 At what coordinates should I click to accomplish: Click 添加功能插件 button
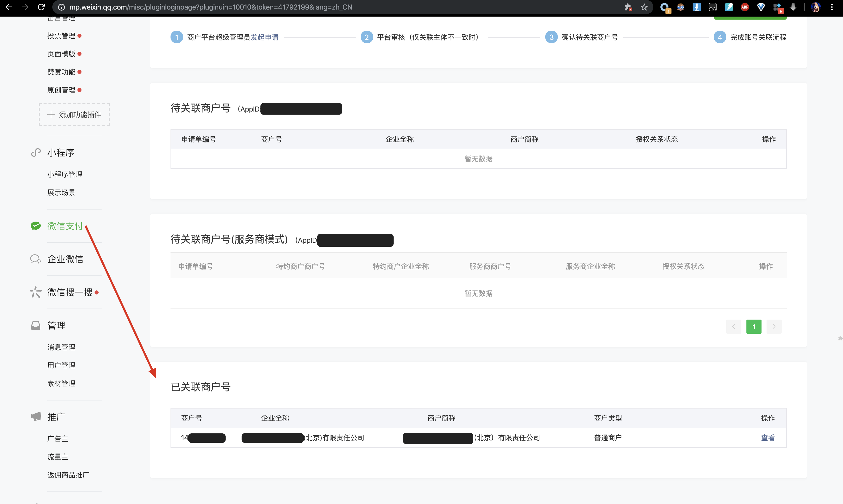tap(74, 115)
